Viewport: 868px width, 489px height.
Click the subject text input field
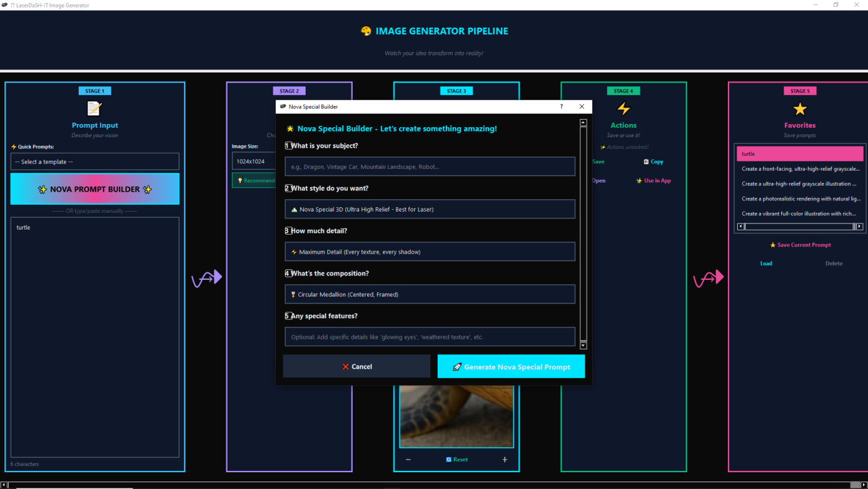coord(430,167)
